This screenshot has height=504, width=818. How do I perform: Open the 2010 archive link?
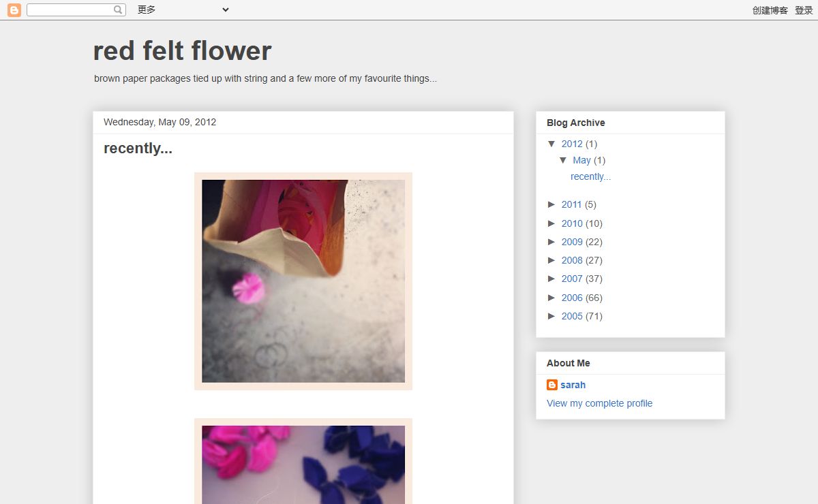[x=572, y=223]
